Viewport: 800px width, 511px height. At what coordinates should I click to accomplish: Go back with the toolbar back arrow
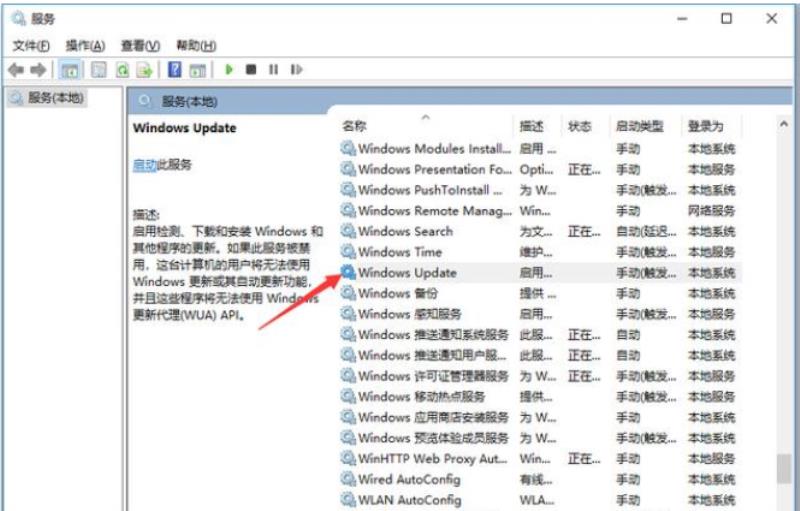point(16,69)
